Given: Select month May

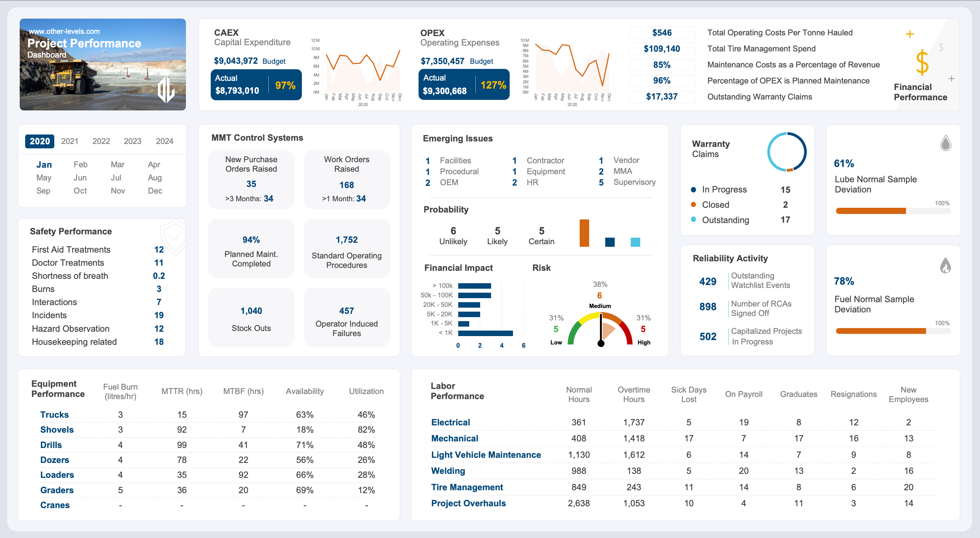Looking at the screenshot, I should click(44, 178).
